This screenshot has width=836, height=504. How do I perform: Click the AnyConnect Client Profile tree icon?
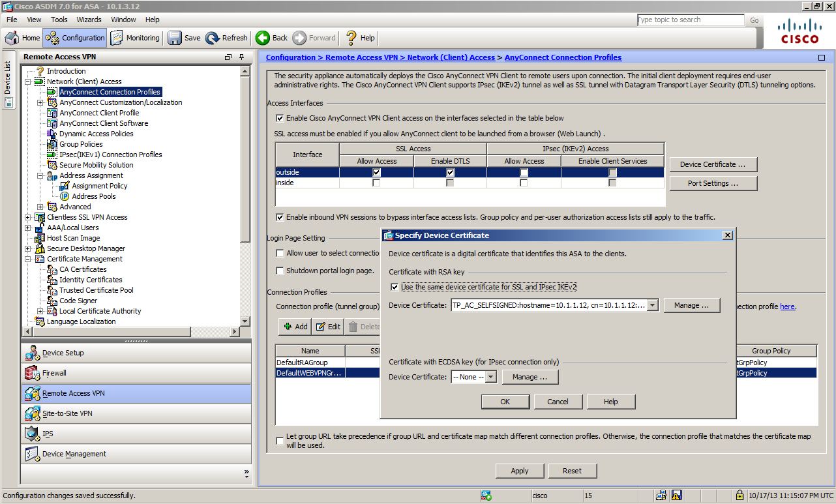coord(52,113)
